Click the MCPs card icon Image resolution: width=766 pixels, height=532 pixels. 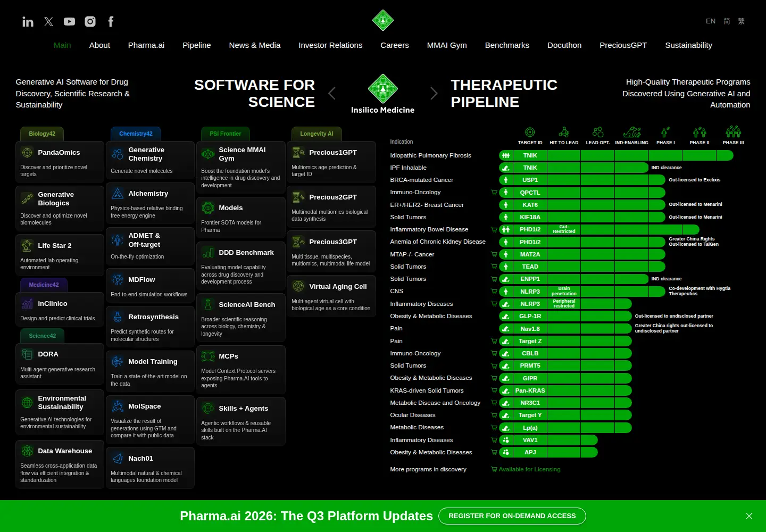[208, 356]
